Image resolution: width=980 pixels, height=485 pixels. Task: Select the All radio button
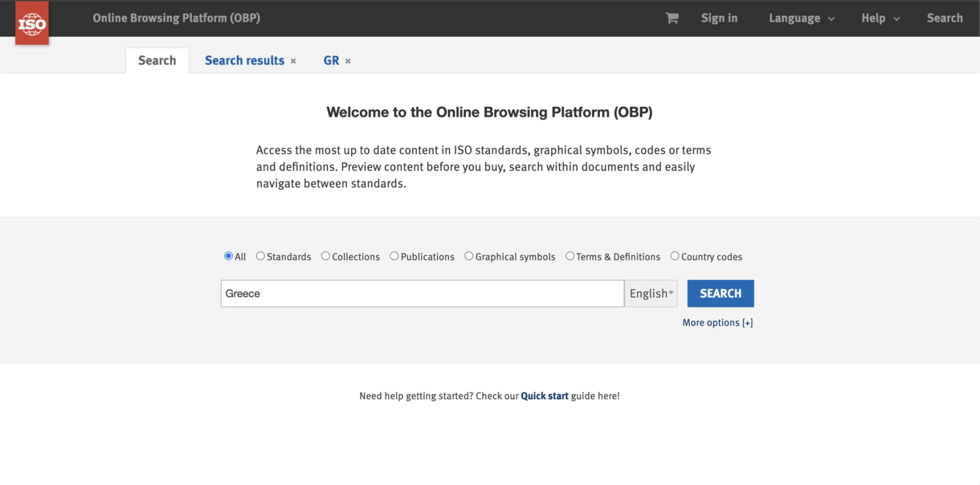[229, 256]
